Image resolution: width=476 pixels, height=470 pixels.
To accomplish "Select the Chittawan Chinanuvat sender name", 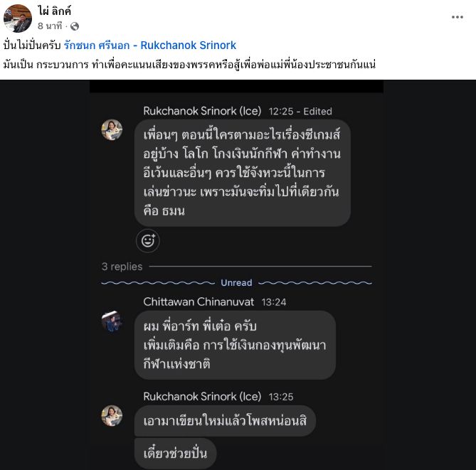I will [199, 302].
